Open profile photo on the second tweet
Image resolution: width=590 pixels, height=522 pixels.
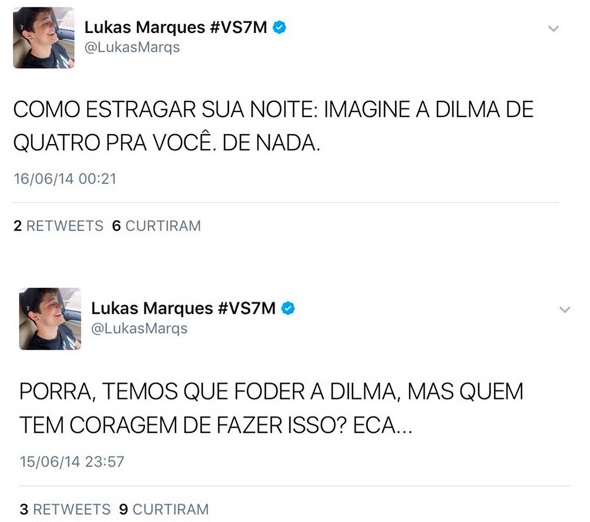50,319
